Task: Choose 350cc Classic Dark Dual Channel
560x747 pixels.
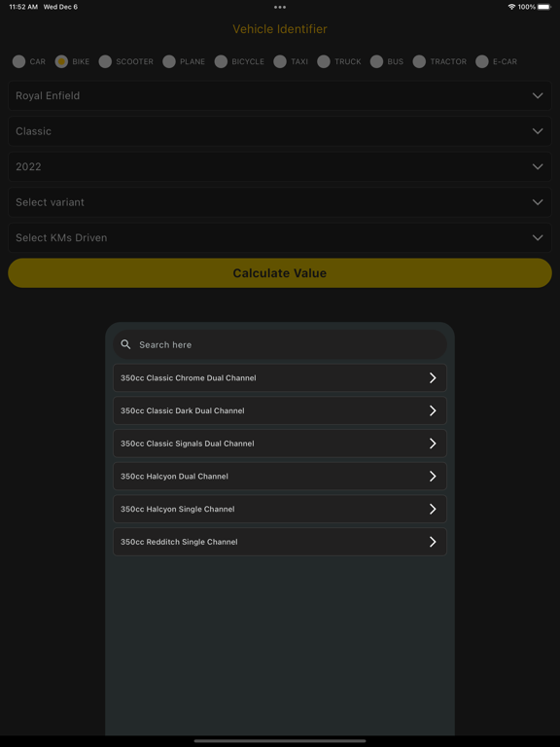Action: [280, 410]
